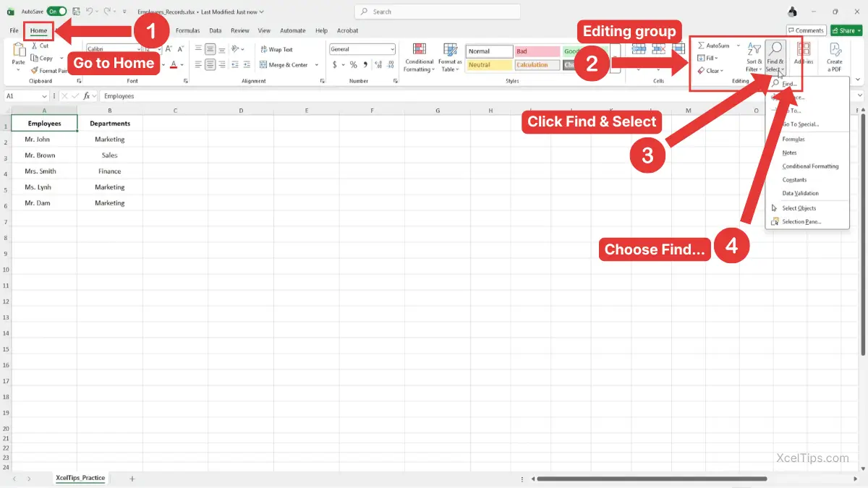Screen dimensions: 868x488
Task: Toggle the AutoSave switch off
Action: [x=56, y=12]
